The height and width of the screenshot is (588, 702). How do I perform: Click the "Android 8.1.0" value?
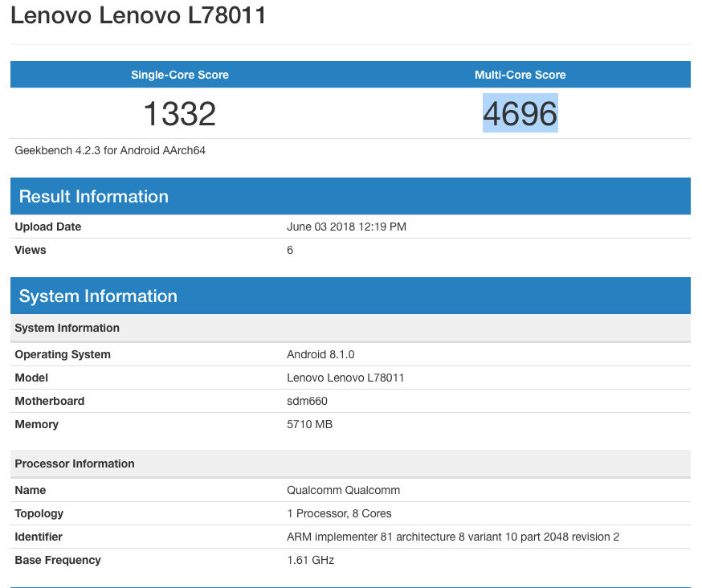click(x=320, y=354)
